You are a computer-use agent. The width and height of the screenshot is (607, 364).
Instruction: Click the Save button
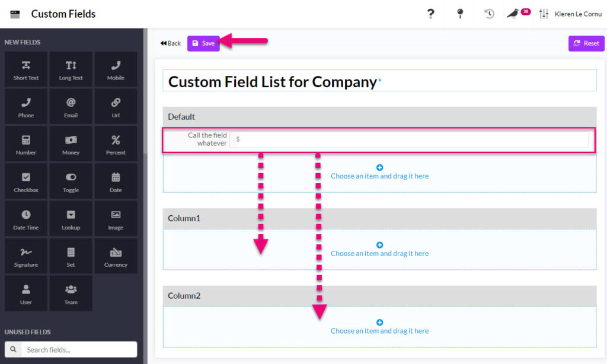click(x=204, y=43)
